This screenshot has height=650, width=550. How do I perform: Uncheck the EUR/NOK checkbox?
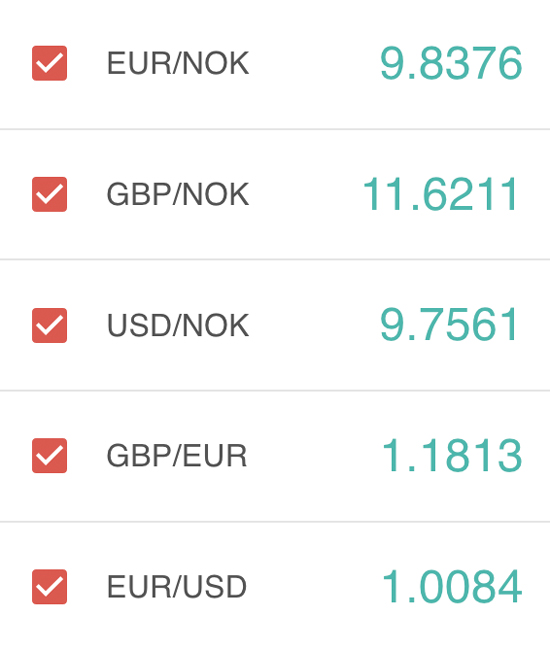pyautogui.click(x=49, y=63)
